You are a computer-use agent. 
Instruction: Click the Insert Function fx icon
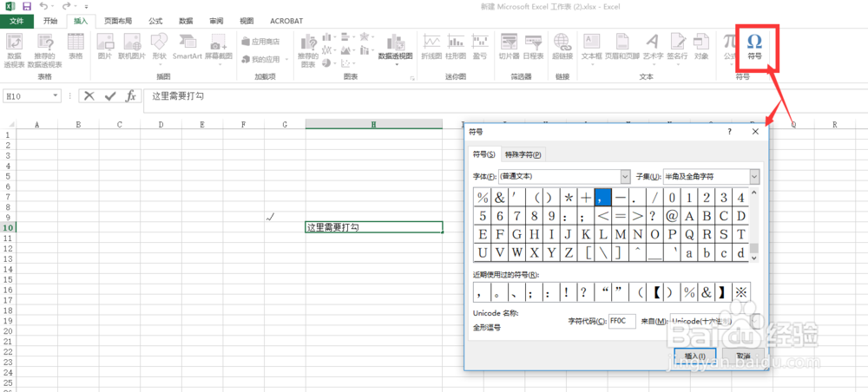pos(131,96)
